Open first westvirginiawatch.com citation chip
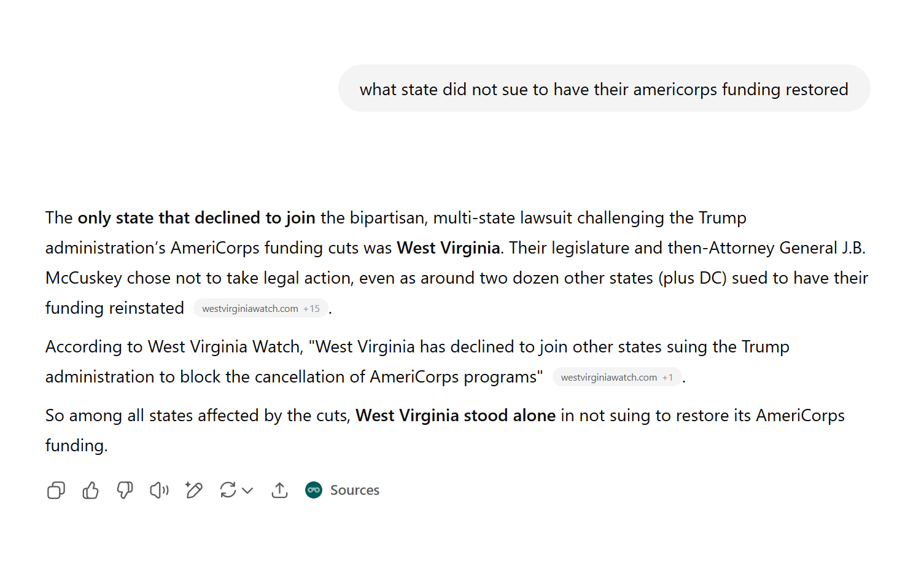Viewport: 924px width, 563px height. (250, 309)
